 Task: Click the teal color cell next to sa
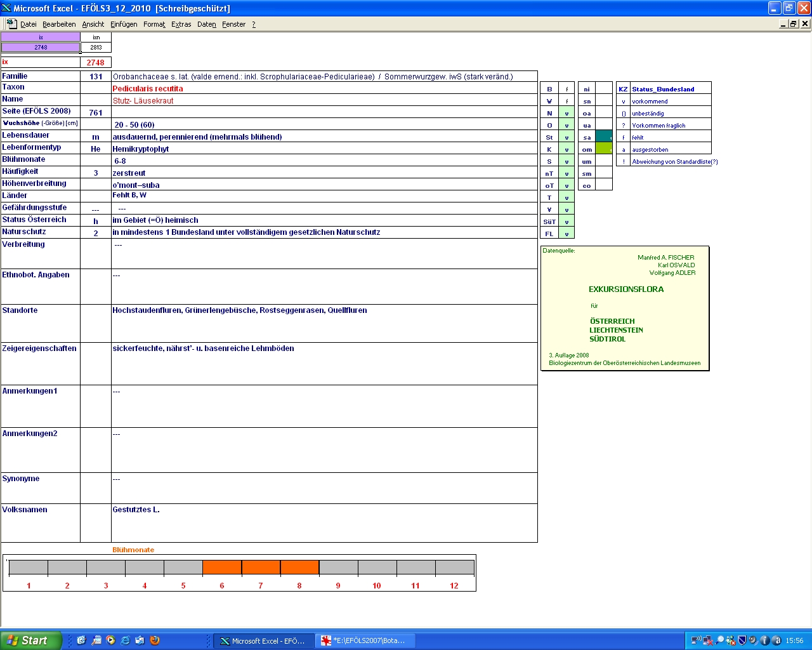coord(604,136)
